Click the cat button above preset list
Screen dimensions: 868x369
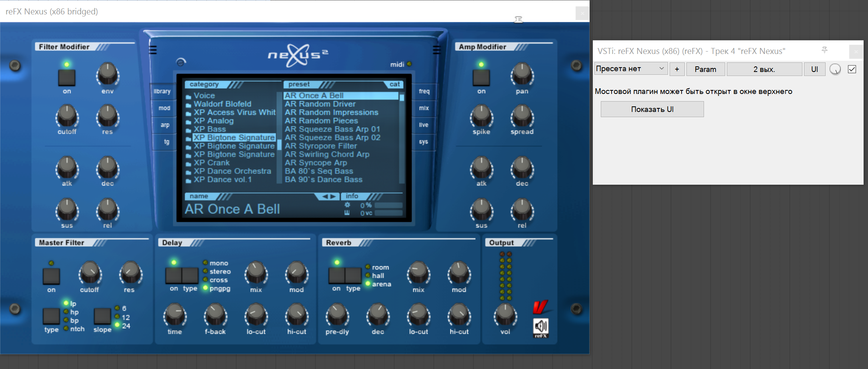394,84
